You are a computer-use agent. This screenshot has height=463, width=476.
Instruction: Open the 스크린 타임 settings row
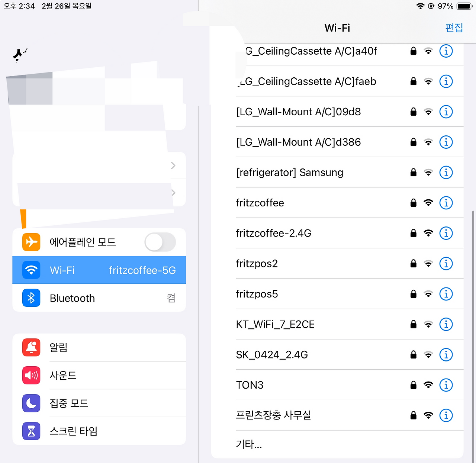tap(99, 431)
